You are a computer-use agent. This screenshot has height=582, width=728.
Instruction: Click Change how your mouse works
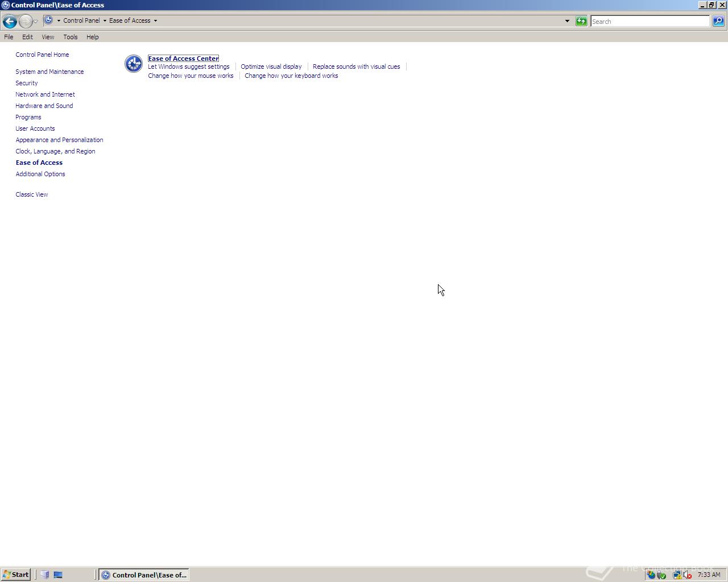coord(191,76)
